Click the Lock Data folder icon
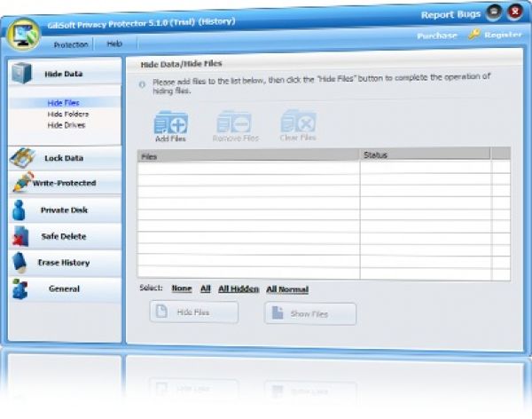This screenshot has width=532, height=419. coord(22,158)
